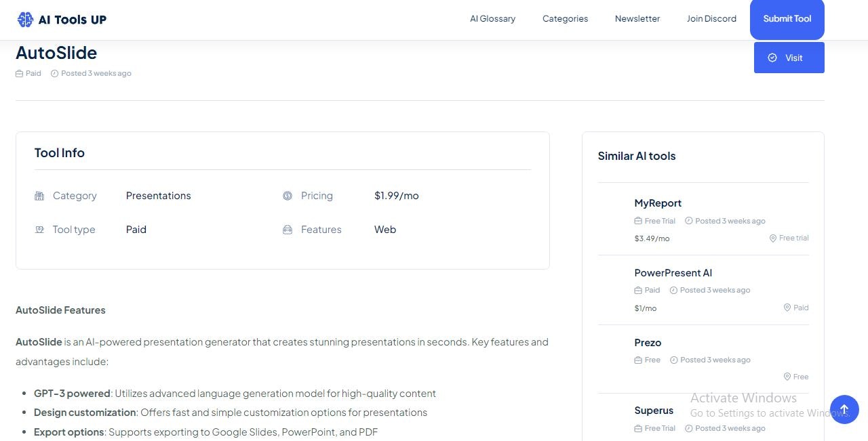Click the Tool Info heading
Image resolution: width=868 pixels, height=441 pixels.
[60, 153]
